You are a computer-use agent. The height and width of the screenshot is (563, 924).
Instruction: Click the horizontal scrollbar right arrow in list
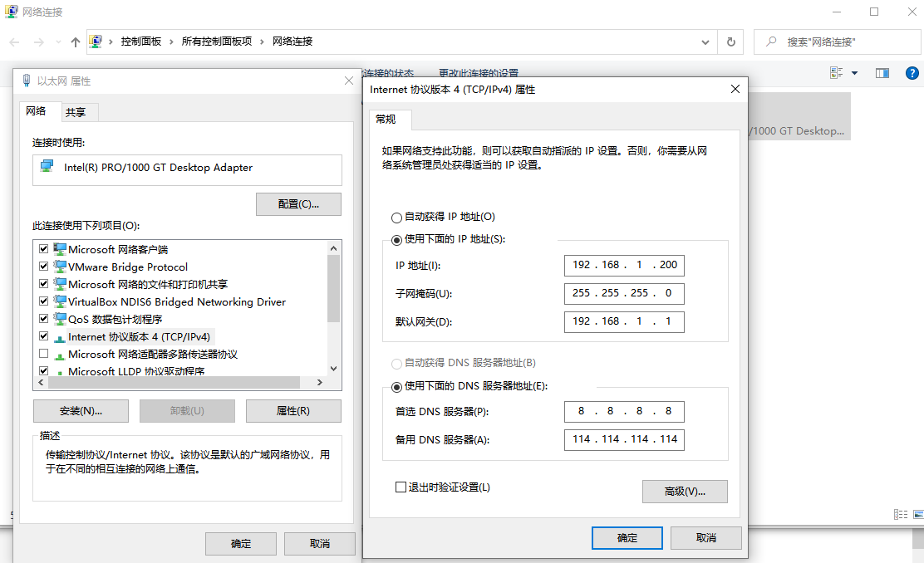click(x=320, y=383)
